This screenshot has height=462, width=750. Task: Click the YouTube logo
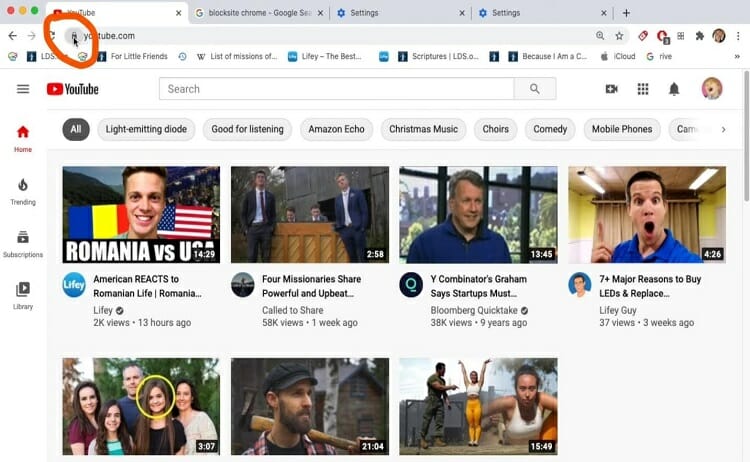(73, 89)
